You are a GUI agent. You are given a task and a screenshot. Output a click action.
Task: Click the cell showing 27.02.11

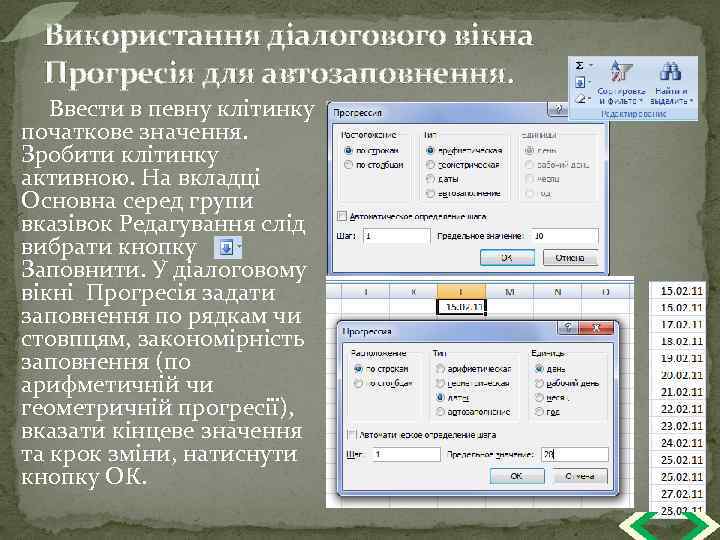pos(677,494)
